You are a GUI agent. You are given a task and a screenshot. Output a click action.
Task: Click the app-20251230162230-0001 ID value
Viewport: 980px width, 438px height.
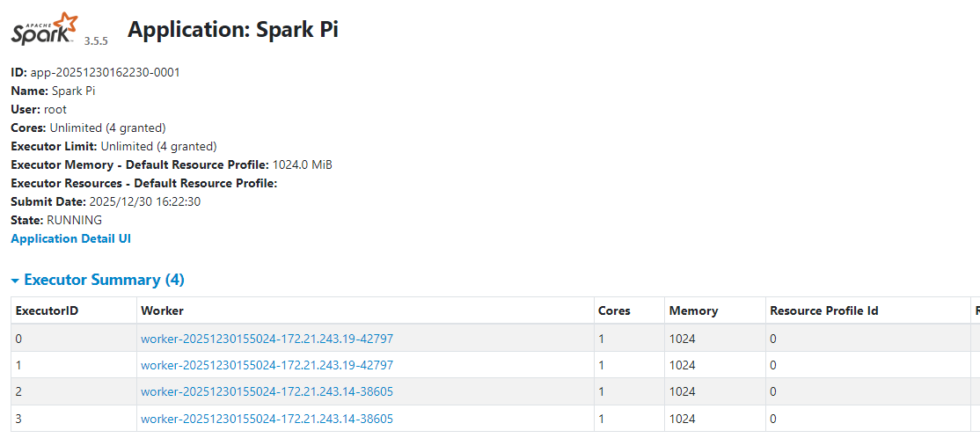pyautogui.click(x=105, y=72)
